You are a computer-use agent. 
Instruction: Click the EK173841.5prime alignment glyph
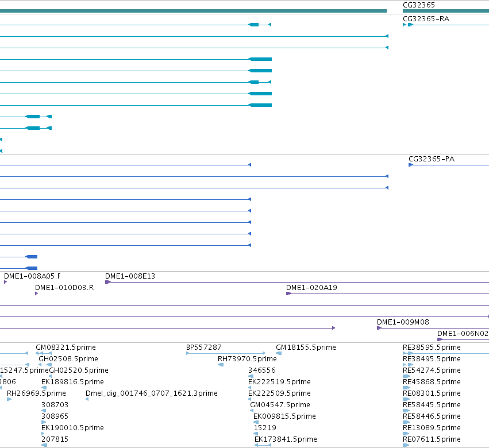point(263,445)
